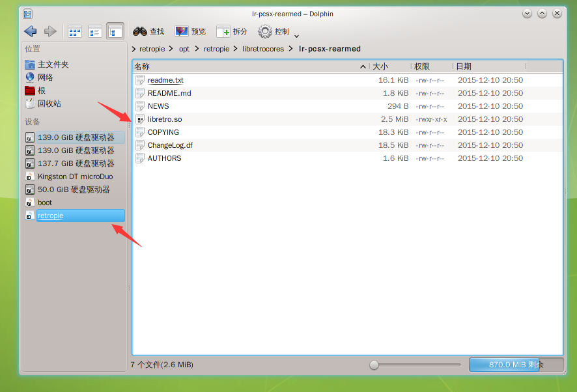Open the Network (网络) place
The height and width of the screenshot is (392, 577).
45,77
